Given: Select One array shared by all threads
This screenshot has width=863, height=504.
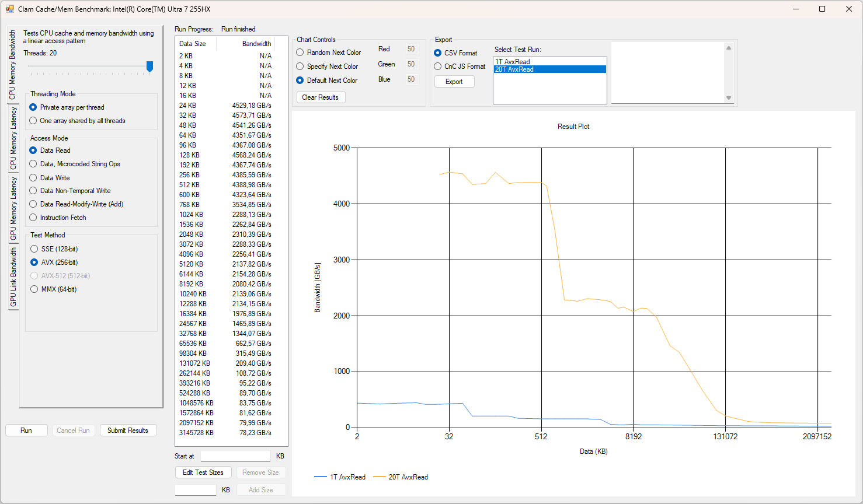Looking at the screenshot, I should [33, 121].
